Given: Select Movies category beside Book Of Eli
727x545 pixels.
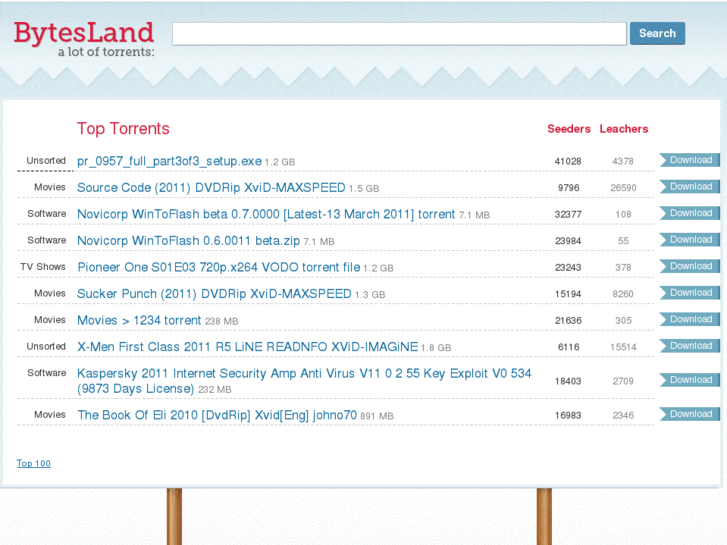Looking at the screenshot, I should (50, 414).
